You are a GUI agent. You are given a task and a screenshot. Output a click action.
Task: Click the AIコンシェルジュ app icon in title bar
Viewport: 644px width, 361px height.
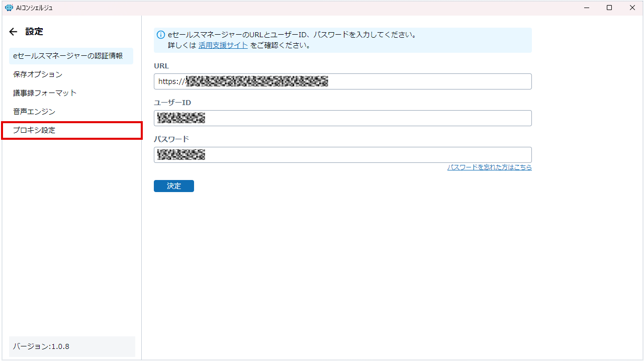[x=9, y=8]
